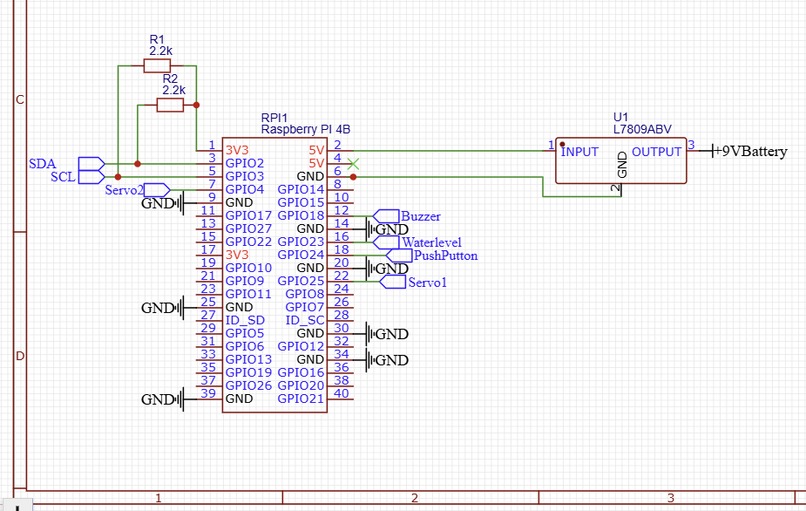The image size is (806, 511).
Task: Click the ID_SD pin label
Action: click(x=245, y=320)
